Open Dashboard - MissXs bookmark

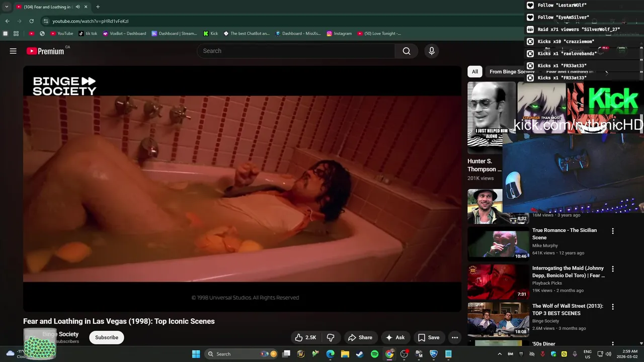[x=298, y=34]
